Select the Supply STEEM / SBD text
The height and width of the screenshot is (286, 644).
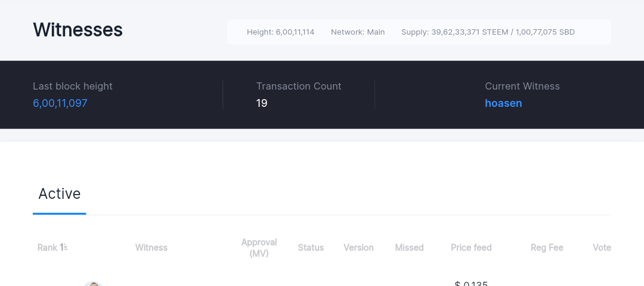tap(488, 32)
